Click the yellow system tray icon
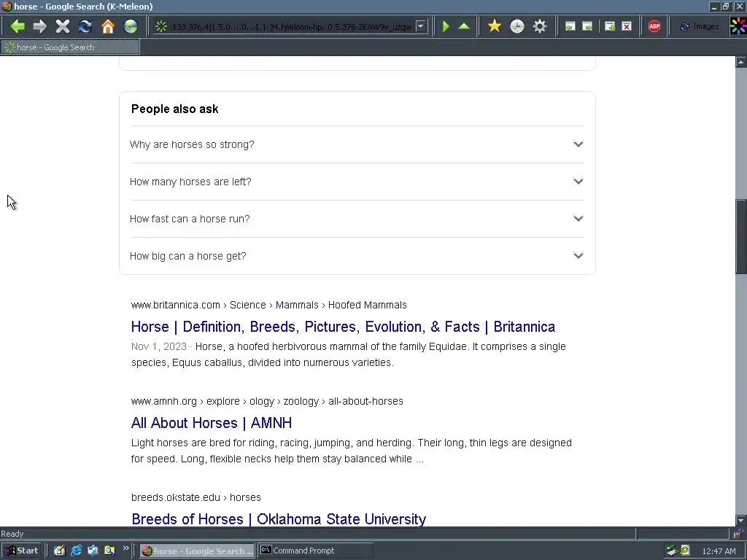 (x=685, y=551)
